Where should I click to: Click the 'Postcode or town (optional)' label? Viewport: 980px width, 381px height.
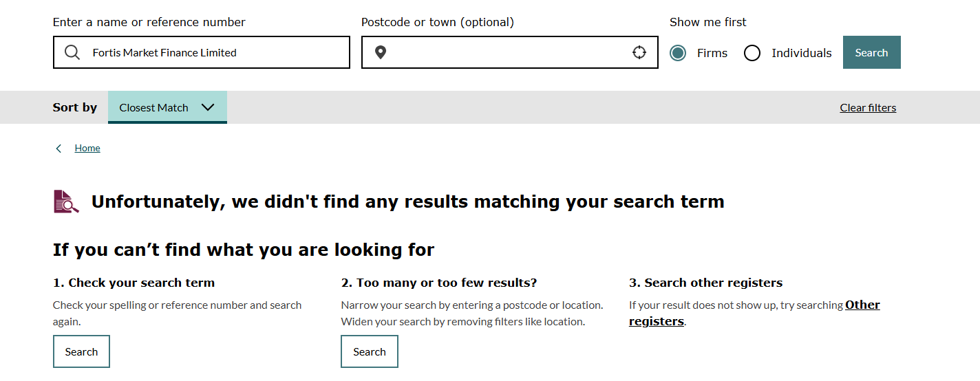[437, 22]
